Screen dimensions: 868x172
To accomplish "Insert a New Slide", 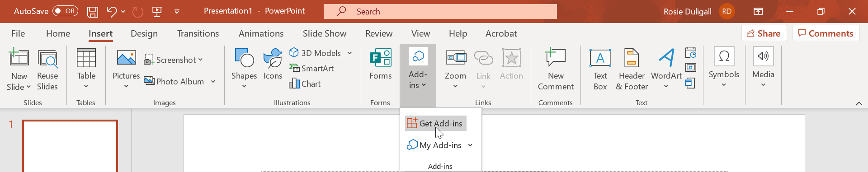I will tap(19, 69).
